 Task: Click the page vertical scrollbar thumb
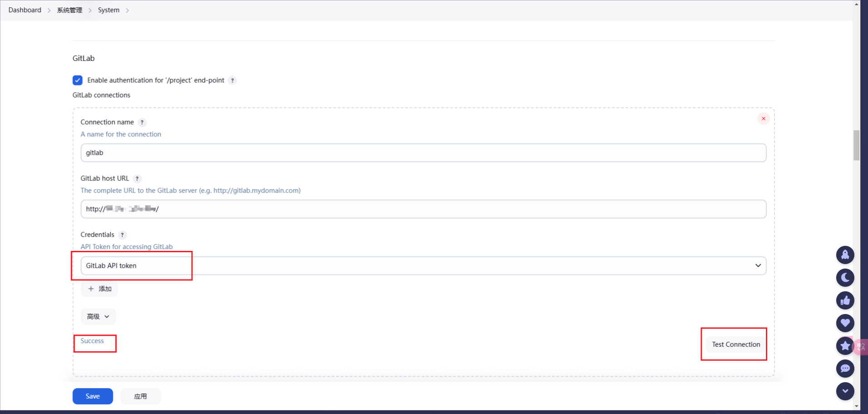point(857,145)
